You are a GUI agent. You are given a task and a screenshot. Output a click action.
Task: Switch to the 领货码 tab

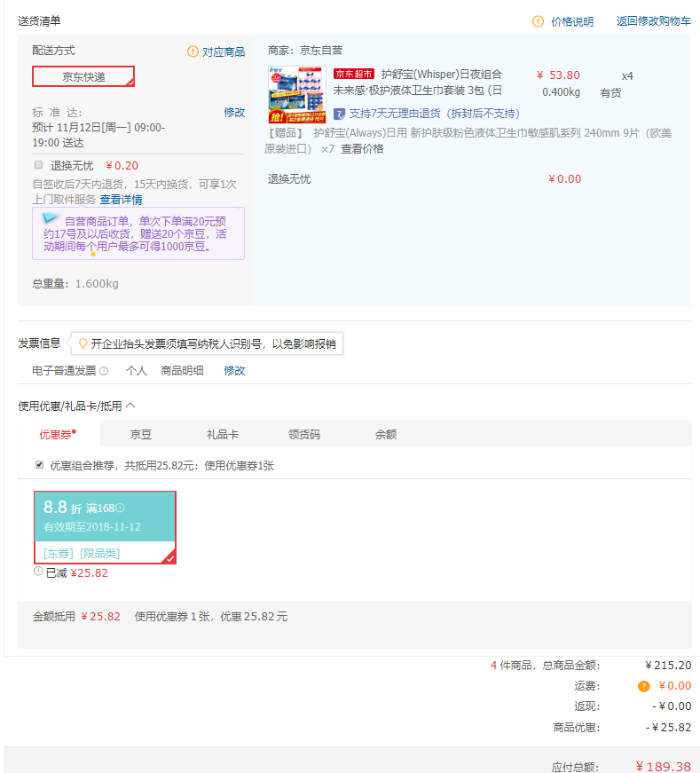coord(303,434)
